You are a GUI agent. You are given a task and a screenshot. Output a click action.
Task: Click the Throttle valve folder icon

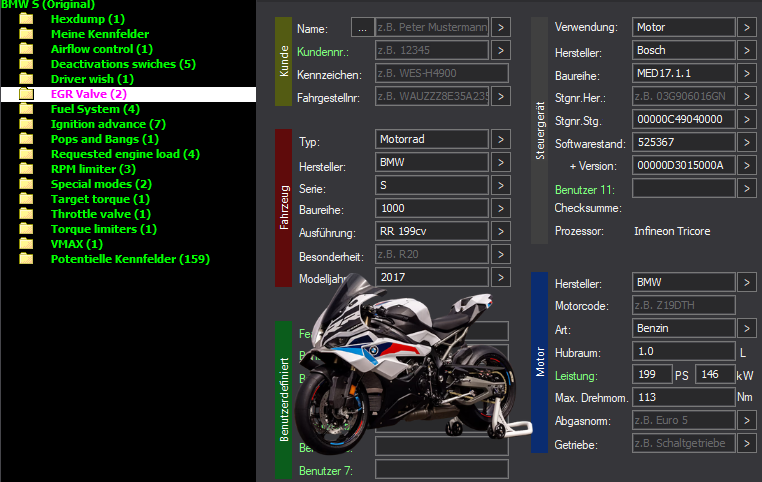click(x=26, y=214)
